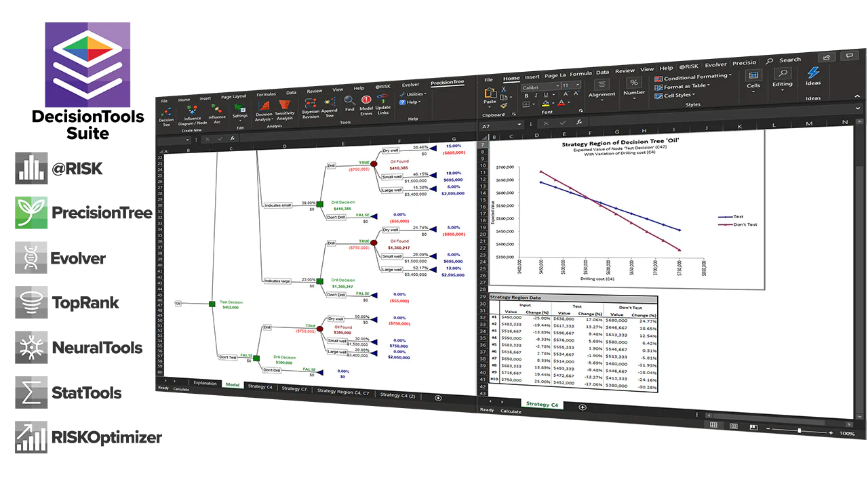Open the Conditional Formatting dropdown
This screenshot has width=868, height=488.
click(x=693, y=77)
